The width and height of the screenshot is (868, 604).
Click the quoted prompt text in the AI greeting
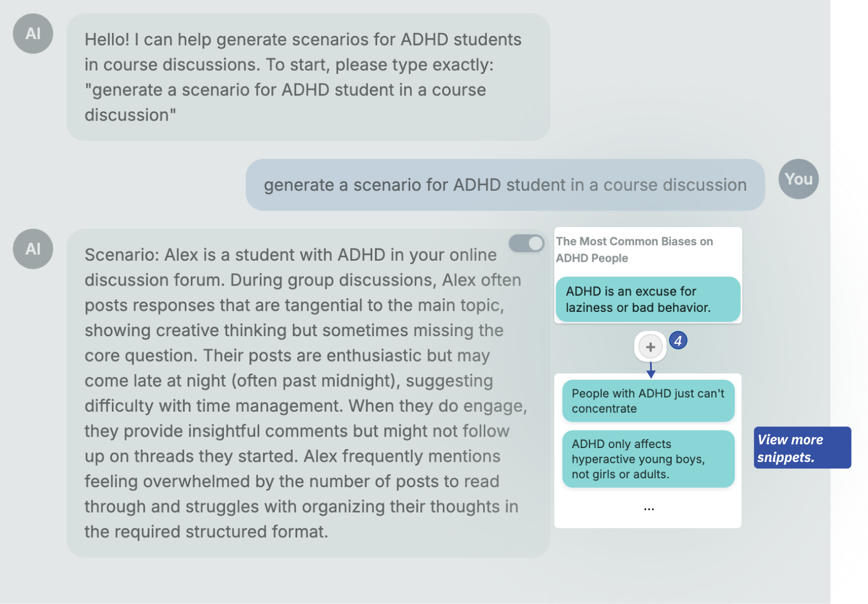(285, 103)
